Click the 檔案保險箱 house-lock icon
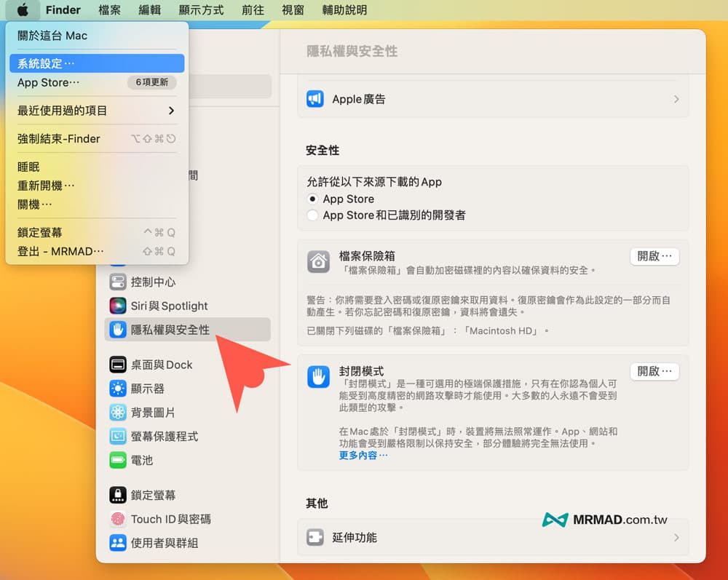728x580 pixels. pos(319,262)
